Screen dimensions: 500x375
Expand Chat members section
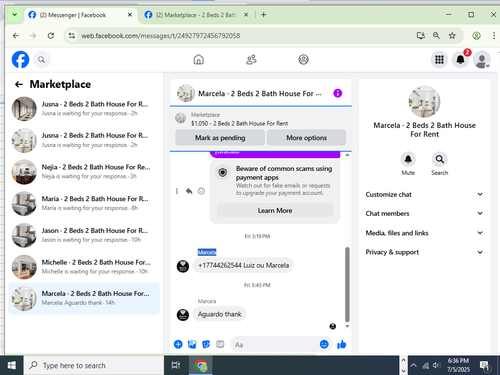click(424, 213)
